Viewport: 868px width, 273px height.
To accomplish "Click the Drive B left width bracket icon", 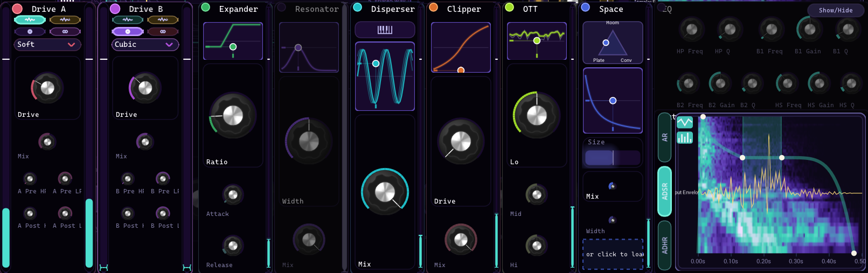I will click(104, 268).
